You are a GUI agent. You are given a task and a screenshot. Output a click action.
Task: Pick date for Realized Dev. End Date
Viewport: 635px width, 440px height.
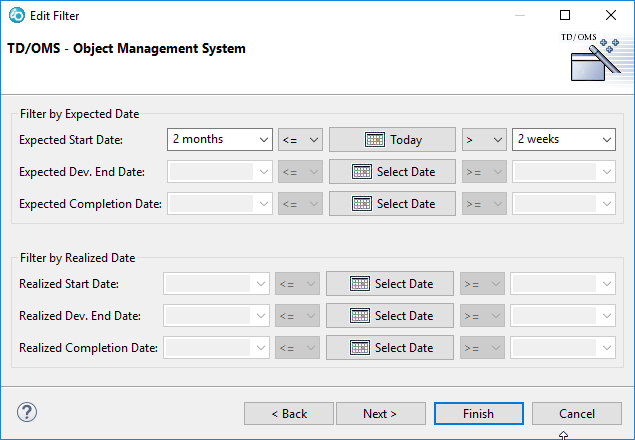(x=391, y=316)
